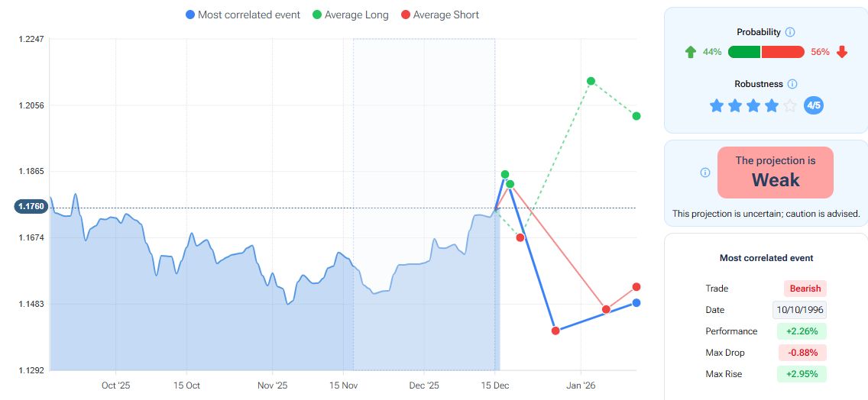Viewport: 868px width, 400px height.
Task: Click the 4/5 robustness score badge
Action: (x=814, y=105)
